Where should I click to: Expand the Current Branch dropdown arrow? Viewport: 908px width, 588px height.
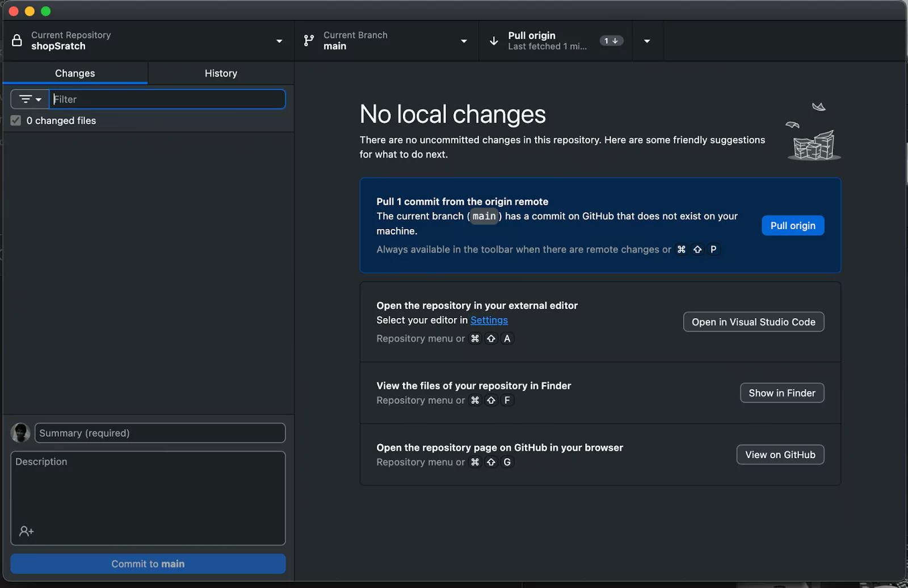[464, 41]
